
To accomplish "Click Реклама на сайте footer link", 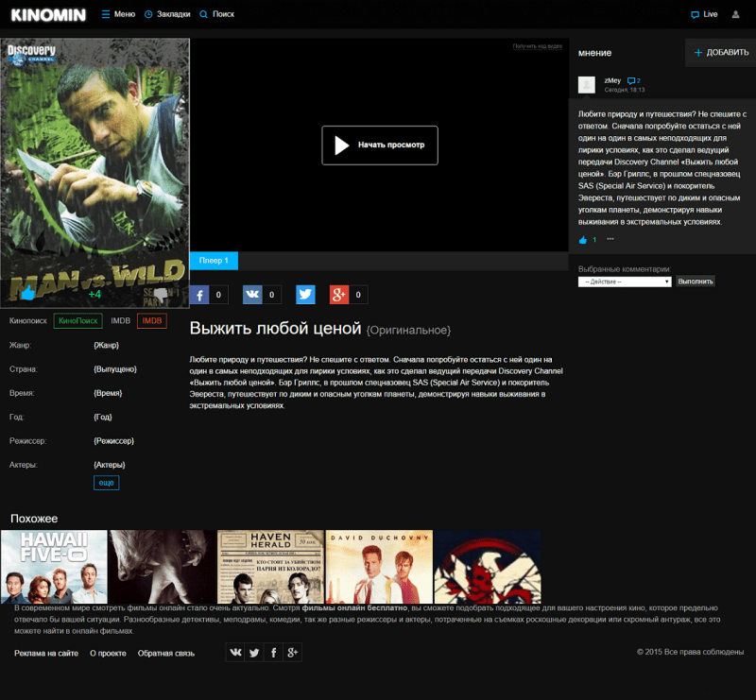I will pyautogui.click(x=46, y=653).
